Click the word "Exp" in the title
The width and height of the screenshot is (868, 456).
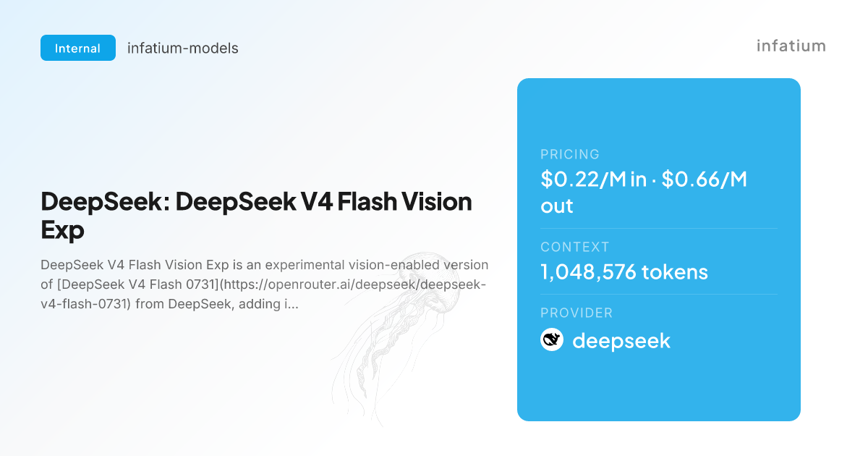(63, 231)
